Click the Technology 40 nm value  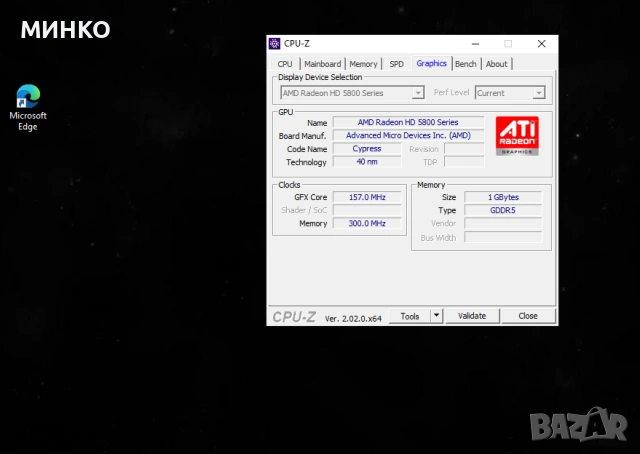[x=367, y=162]
